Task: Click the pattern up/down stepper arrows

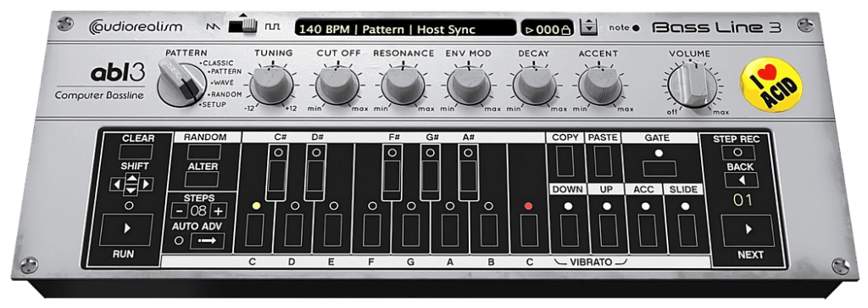Action: [588, 26]
